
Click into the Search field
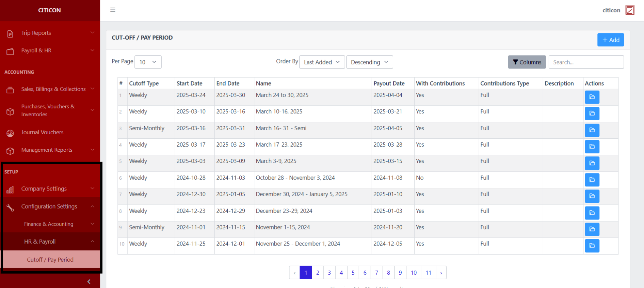click(586, 62)
